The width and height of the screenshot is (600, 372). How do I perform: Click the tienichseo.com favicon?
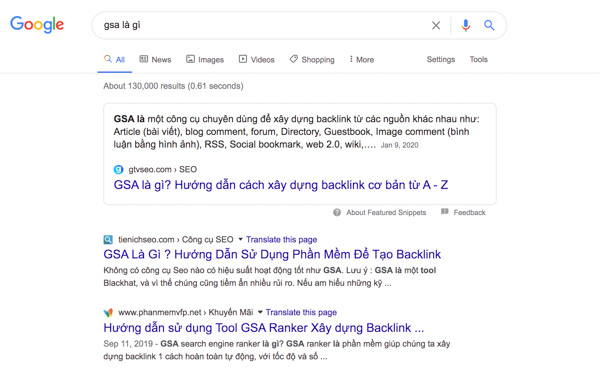click(x=108, y=240)
